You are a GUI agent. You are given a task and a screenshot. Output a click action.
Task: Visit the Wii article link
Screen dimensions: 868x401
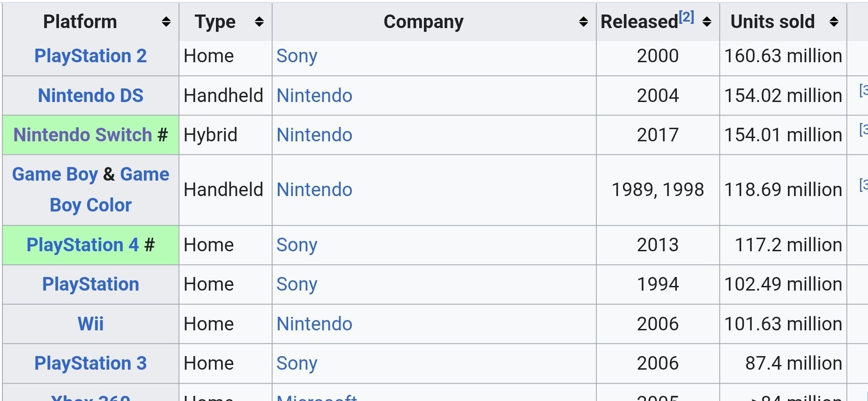[x=90, y=324]
